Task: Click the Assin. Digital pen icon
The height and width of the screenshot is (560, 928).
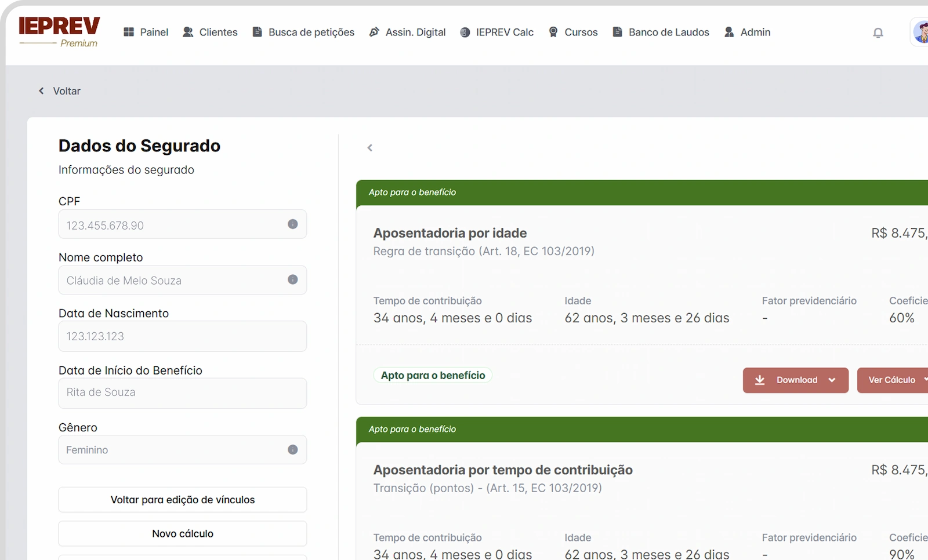Action: (374, 32)
